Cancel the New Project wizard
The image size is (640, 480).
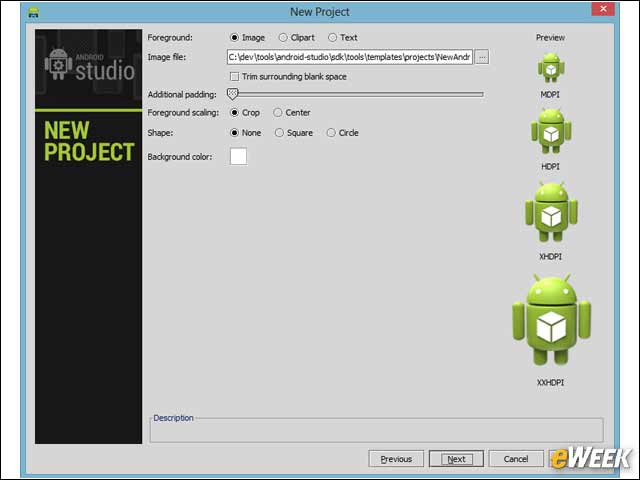point(516,459)
